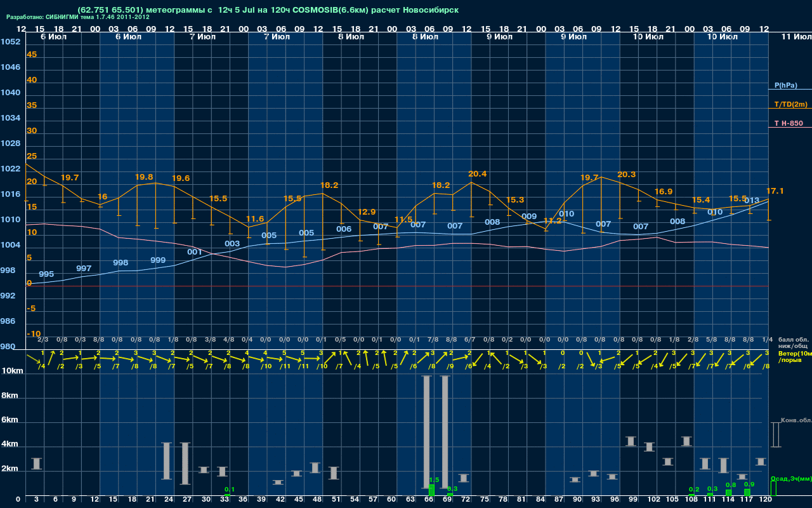Click the 'Ветер(10м) /порыв' legend label

point(795,356)
